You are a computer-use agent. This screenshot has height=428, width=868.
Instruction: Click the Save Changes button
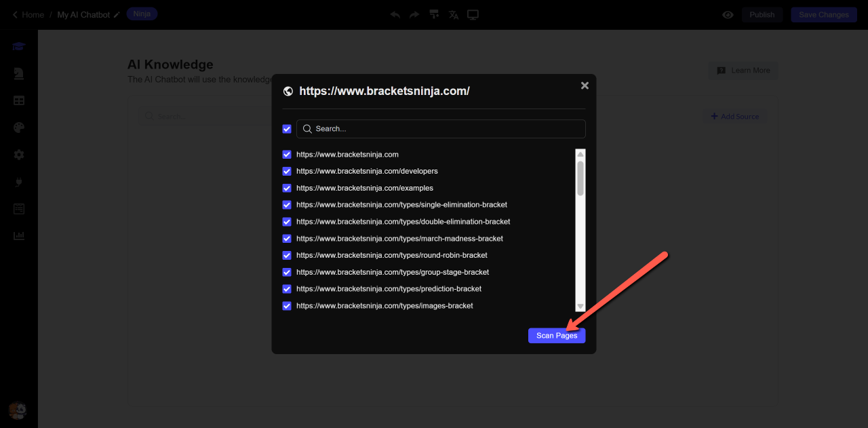coord(823,15)
